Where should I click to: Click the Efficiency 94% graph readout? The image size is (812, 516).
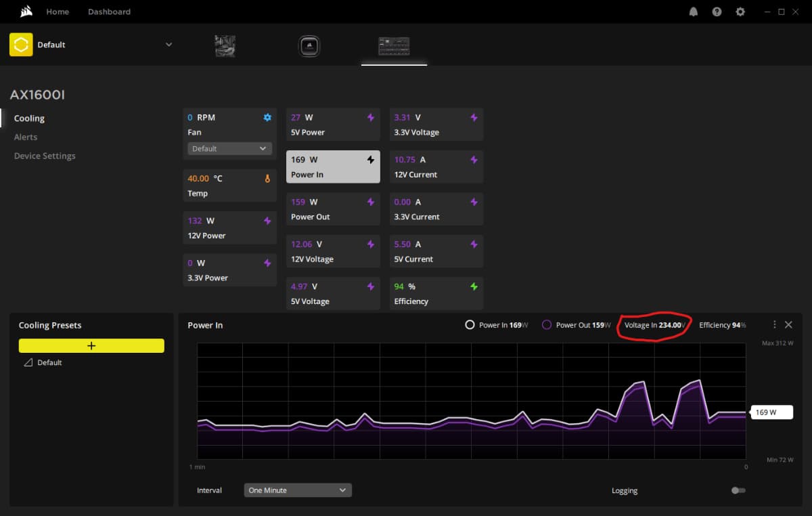[722, 325]
